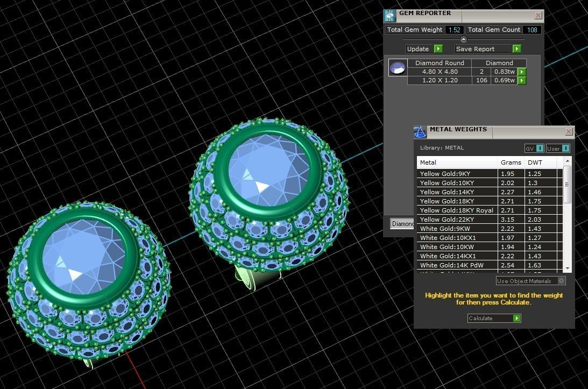Click the 4.80 X 4.80 gem size cell

pyautogui.click(x=440, y=72)
